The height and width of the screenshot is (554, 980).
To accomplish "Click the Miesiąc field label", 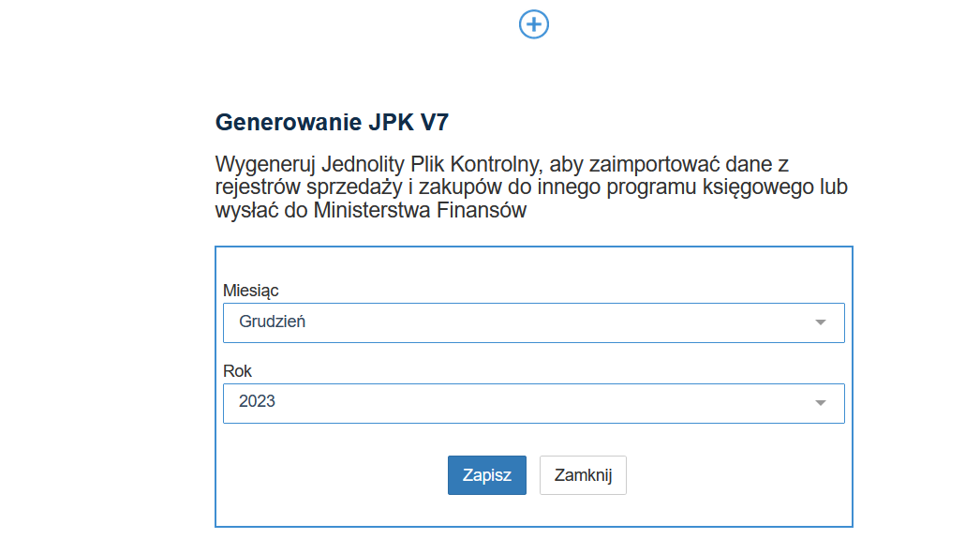I will pyautogui.click(x=251, y=291).
